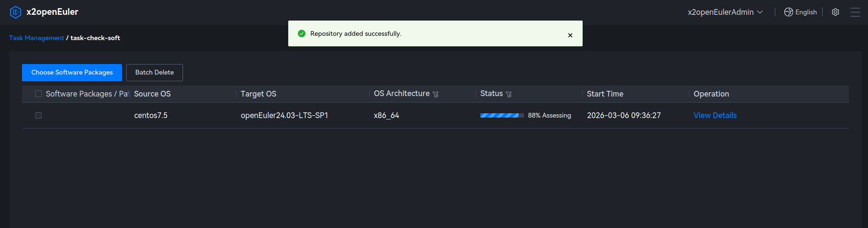
Task: Click the green success check icon
Action: coord(302,33)
